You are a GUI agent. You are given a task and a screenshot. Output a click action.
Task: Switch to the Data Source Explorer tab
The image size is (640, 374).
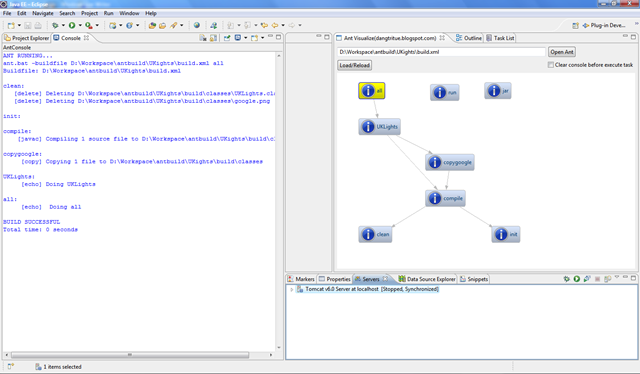pos(427,279)
